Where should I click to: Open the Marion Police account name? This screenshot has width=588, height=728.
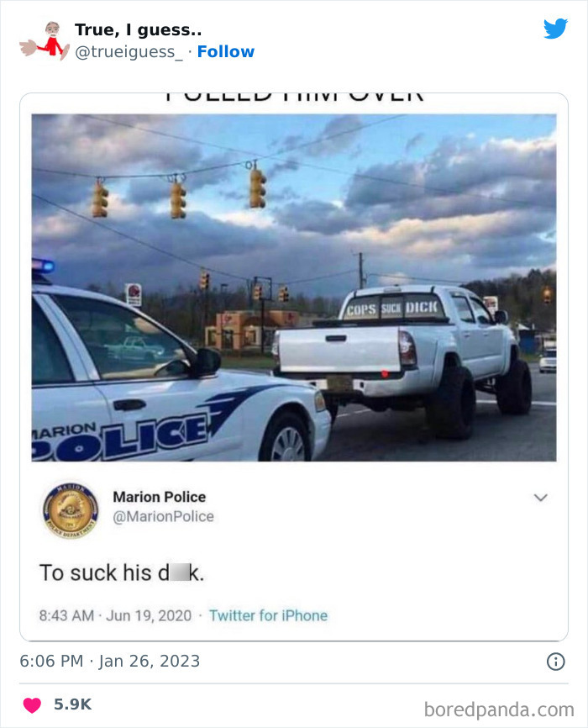(x=160, y=497)
